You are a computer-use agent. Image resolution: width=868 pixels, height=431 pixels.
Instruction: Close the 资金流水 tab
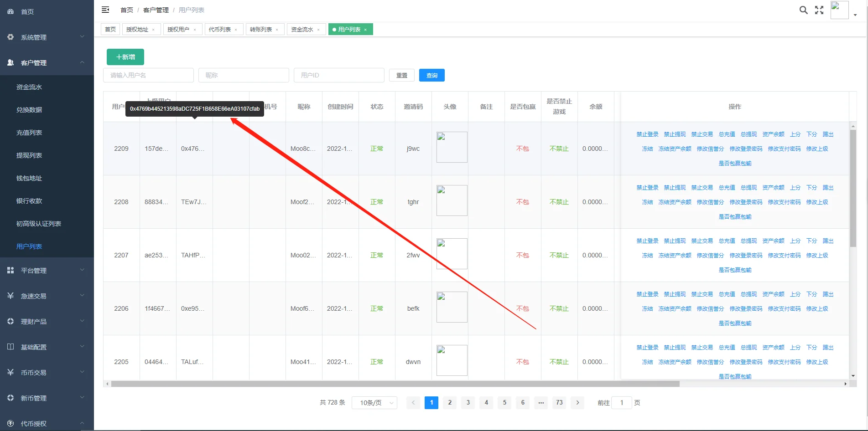[318, 30]
